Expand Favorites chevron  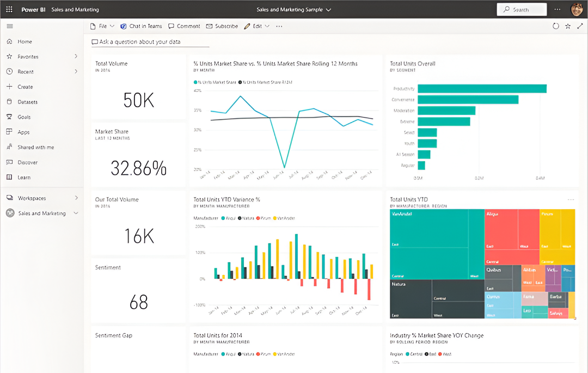click(x=76, y=56)
